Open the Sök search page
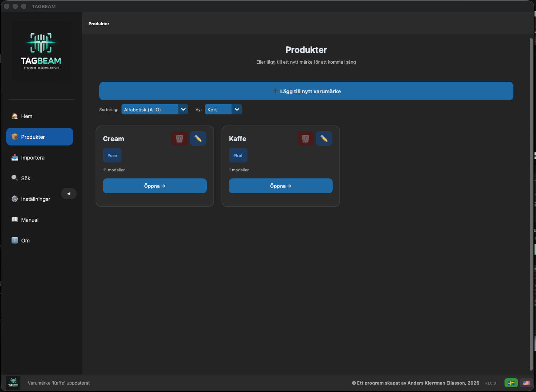The height and width of the screenshot is (392, 536). point(40,178)
